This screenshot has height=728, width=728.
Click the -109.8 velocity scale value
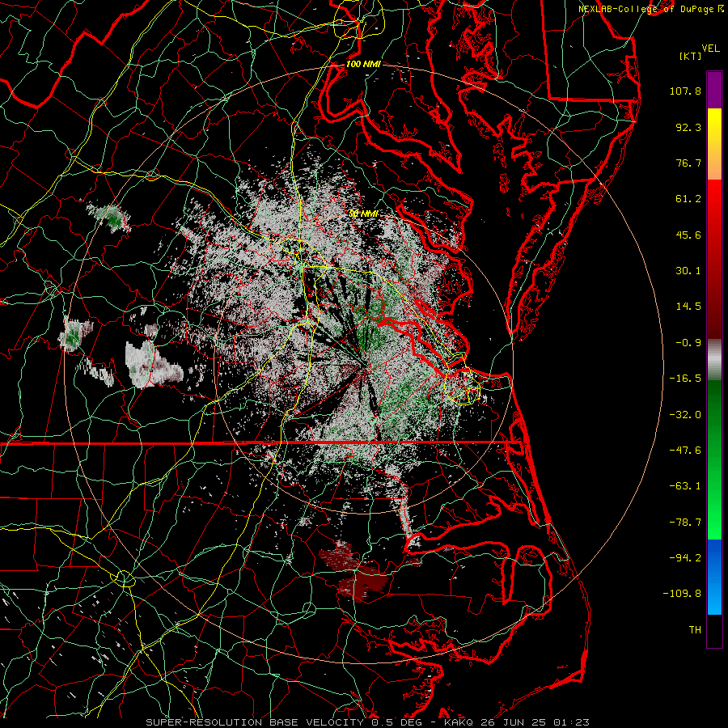click(x=682, y=594)
